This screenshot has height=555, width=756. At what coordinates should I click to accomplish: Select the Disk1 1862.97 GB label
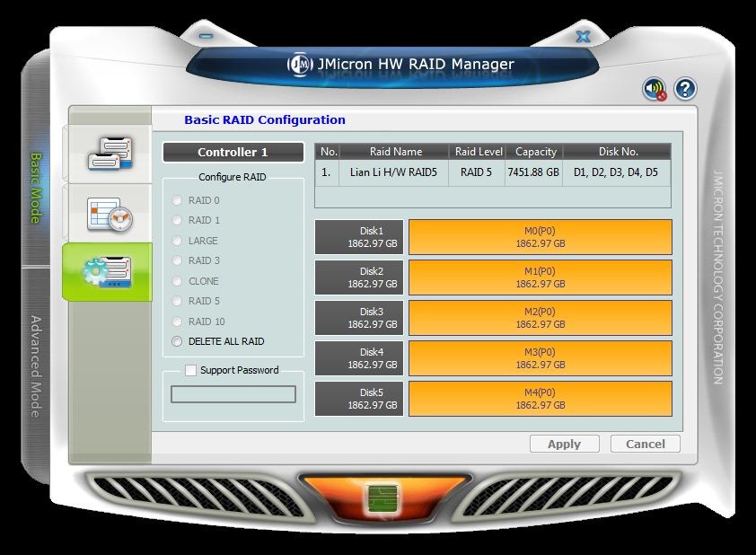click(359, 237)
